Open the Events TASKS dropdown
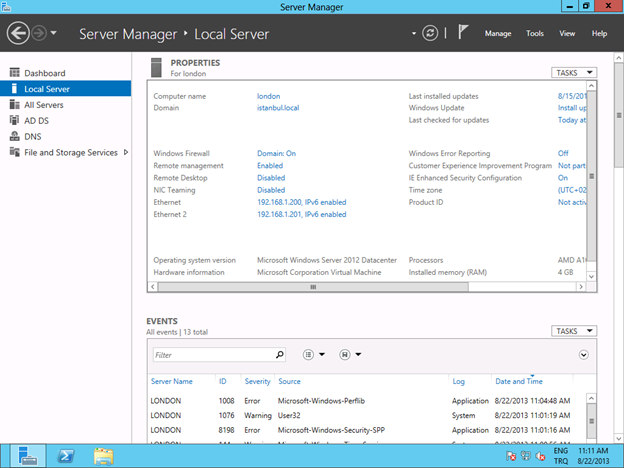The width and height of the screenshot is (624, 468). [x=574, y=331]
